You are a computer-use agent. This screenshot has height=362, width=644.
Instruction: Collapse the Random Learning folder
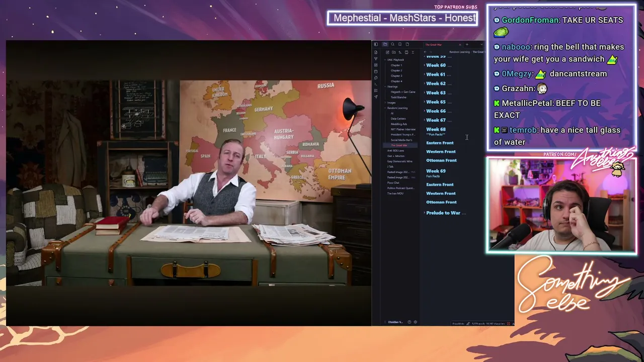pyautogui.click(x=385, y=108)
